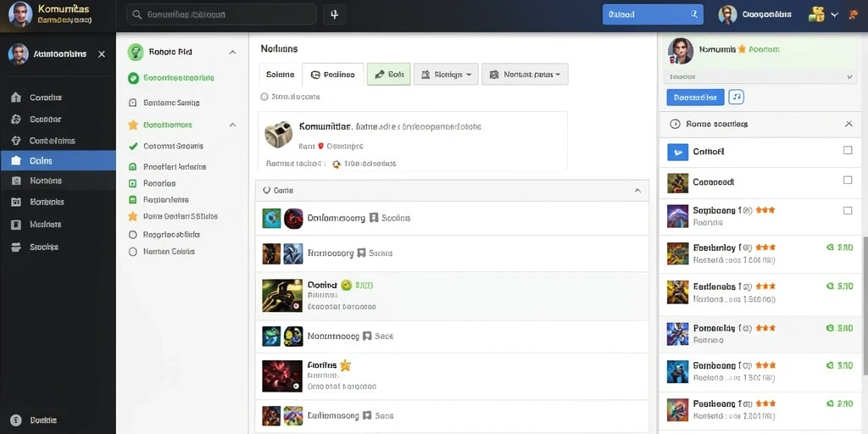Switch to the first tab under heading

point(280,75)
